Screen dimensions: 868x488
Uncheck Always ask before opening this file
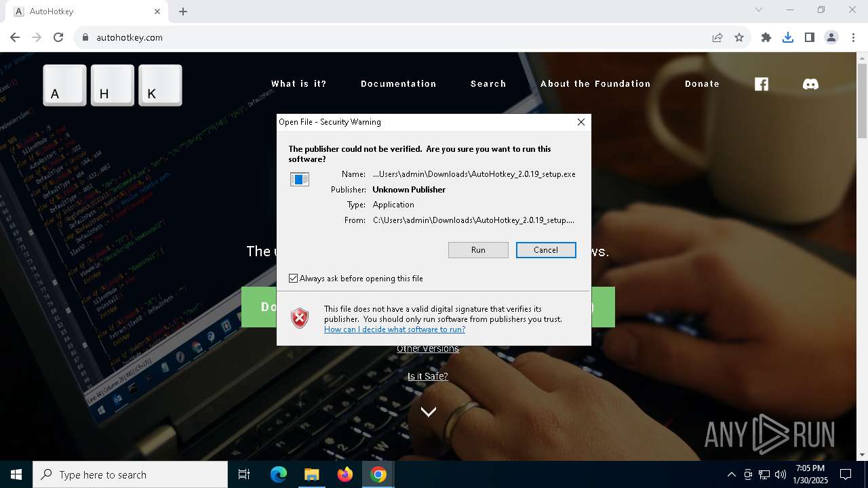pyautogui.click(x=294, y=279)
